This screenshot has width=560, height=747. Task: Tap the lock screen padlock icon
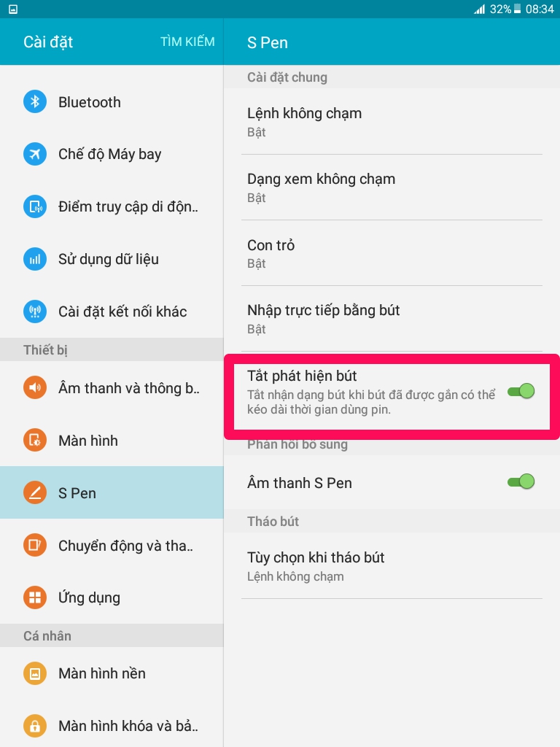point(35,726)
